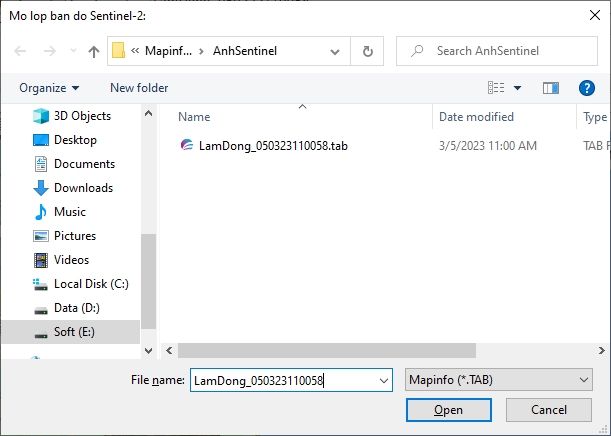
Task: Refresh the AnhSentinel folder view
Action: tap(368, 51)
